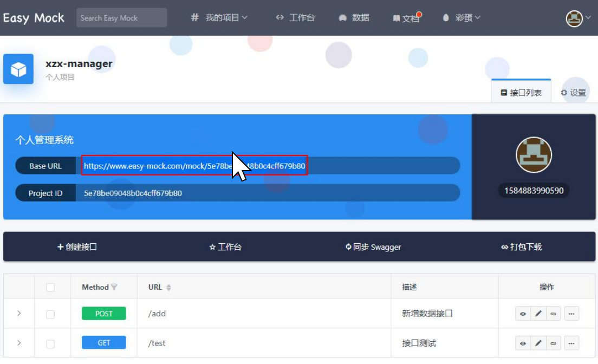Click the 个人管理系统 description heading
598x364 pixels.
(x=44, y=140)
